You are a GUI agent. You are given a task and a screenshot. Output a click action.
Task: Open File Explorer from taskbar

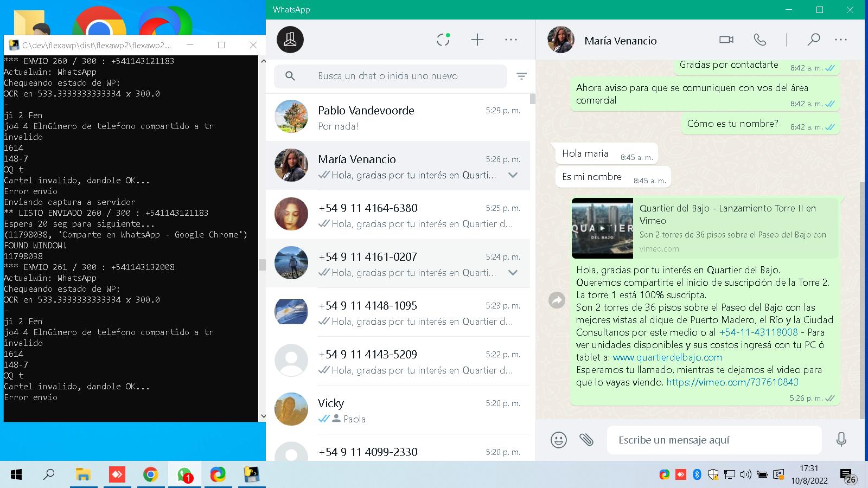point(83,474)
